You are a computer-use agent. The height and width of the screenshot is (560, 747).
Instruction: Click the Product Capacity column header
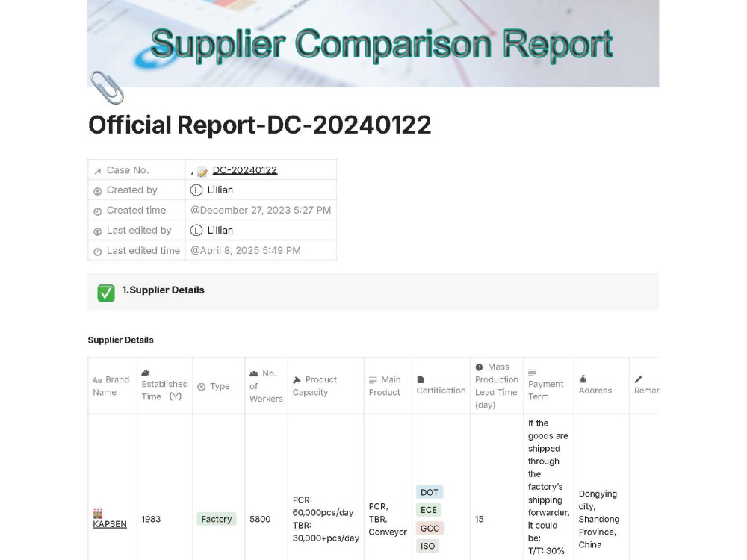[x=326, y=386]
